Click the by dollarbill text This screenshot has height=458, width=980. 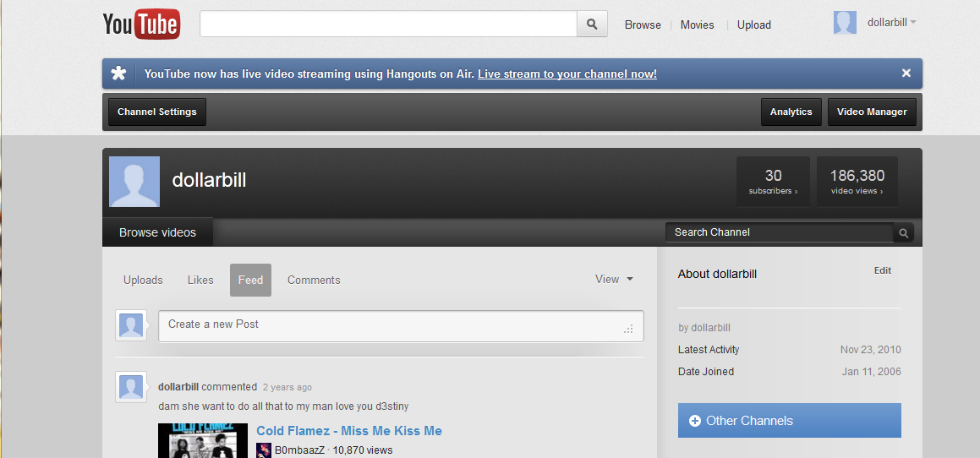pyautogui.click(x=704, y=327)
